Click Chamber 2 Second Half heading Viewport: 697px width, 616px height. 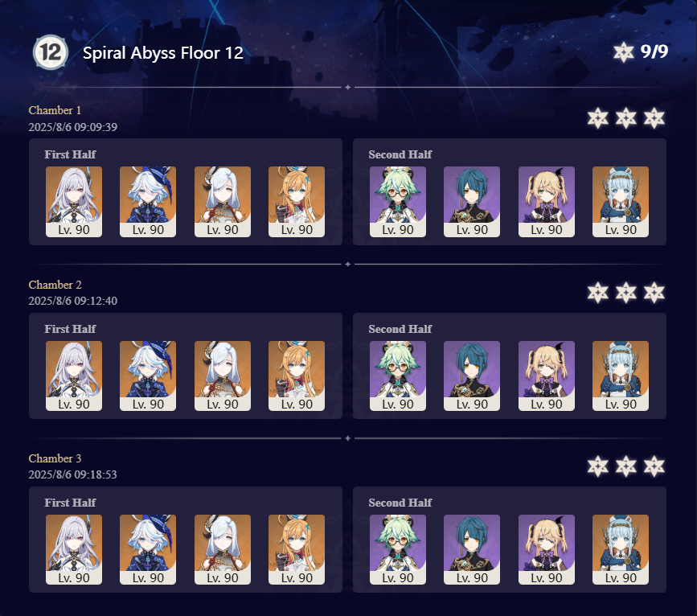(400, 329)
